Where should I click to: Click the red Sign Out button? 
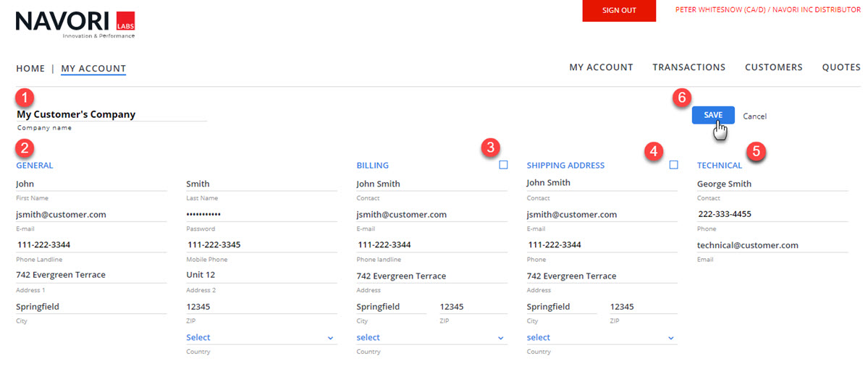(619, 11)
